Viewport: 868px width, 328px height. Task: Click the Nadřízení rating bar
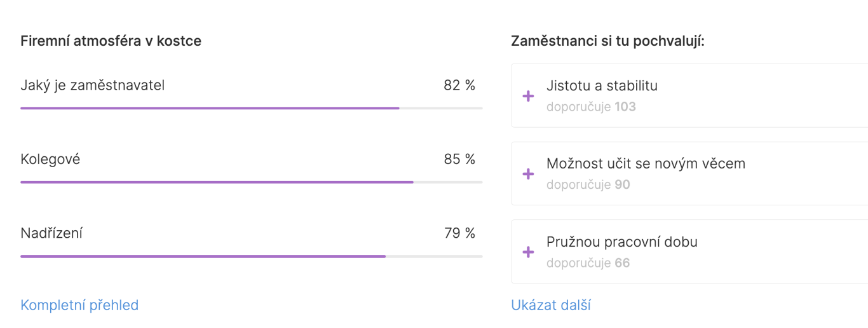point(251,256)
